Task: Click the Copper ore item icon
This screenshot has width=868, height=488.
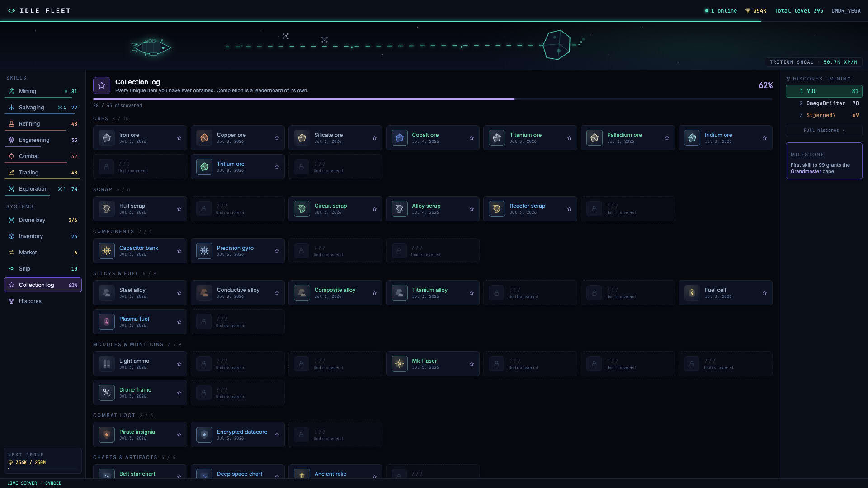Action: tap(204, 138)
